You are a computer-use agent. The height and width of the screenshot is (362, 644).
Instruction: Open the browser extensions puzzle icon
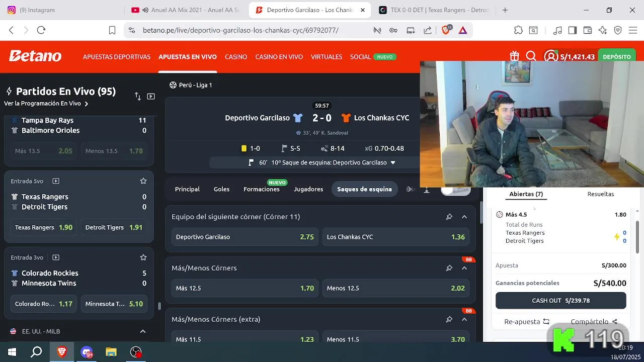click(518, 30)
